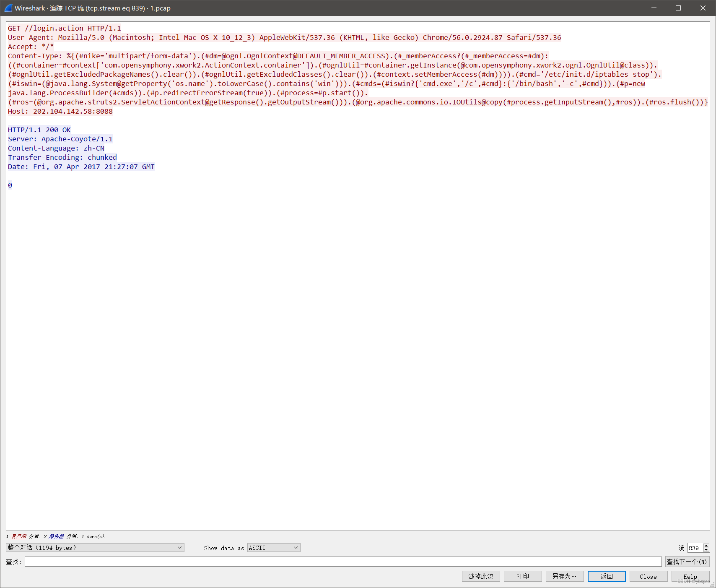Click the 'Content-Language: zh-CN' line
The image size is (716, 588).
[x=56, y=148]
